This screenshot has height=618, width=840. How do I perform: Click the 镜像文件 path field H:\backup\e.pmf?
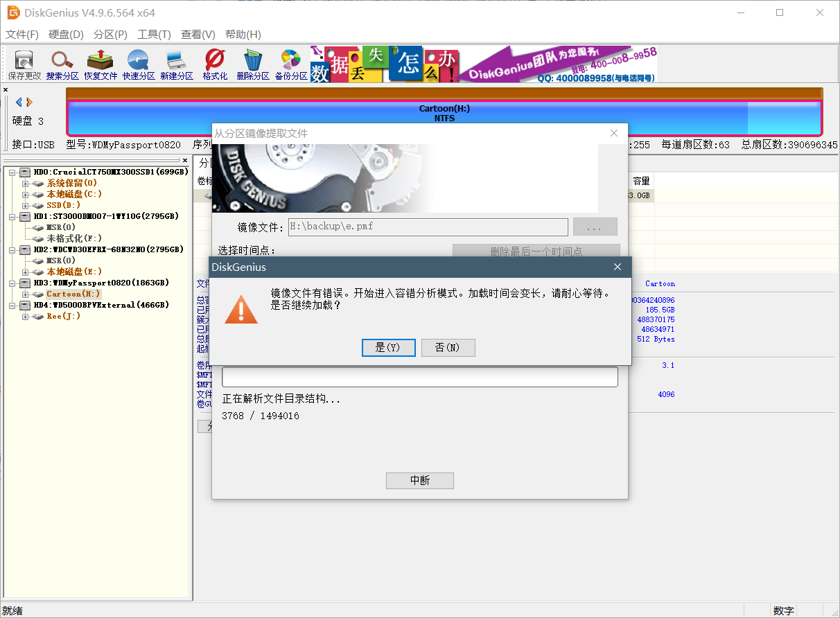(428, 227)
